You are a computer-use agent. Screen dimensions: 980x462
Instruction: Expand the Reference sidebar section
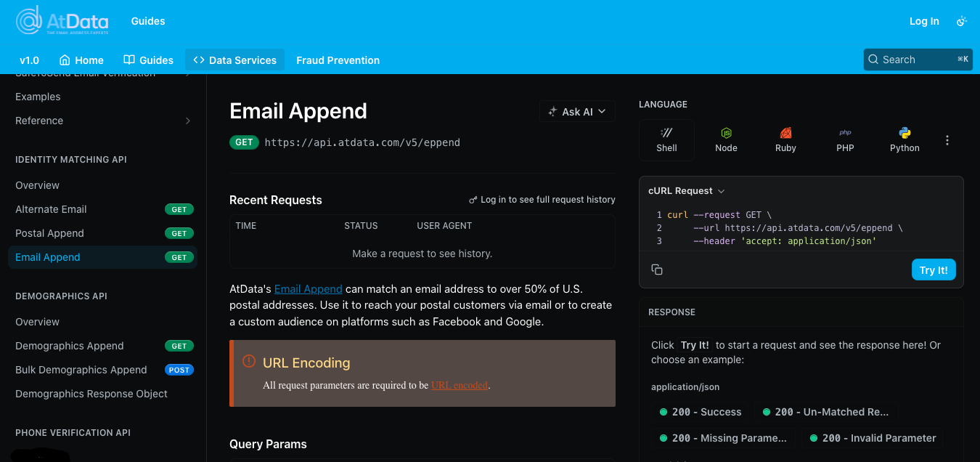tap(187, 121)
